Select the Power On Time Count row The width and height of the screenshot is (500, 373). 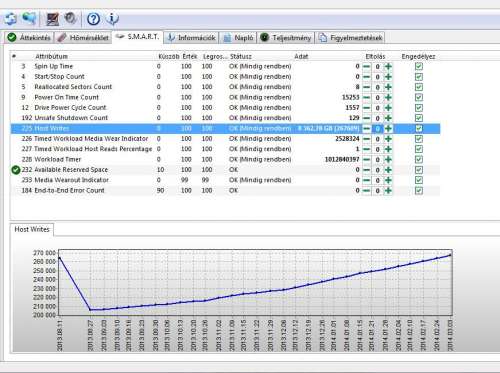[225, 97]
